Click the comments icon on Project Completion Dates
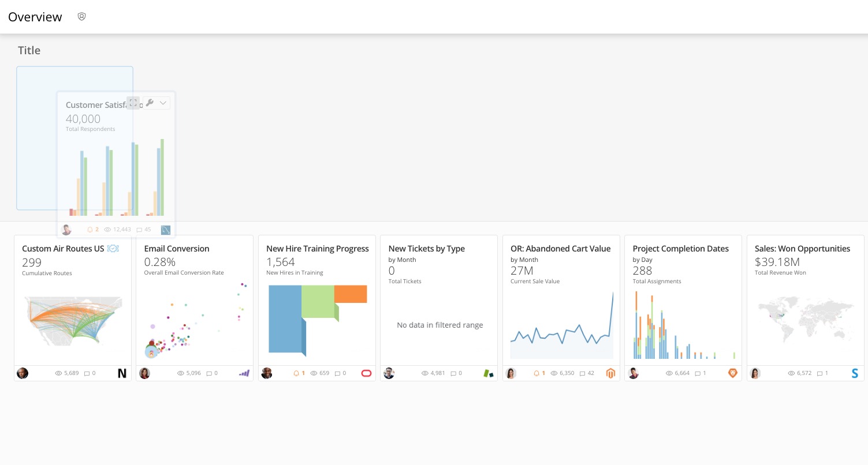868x465 pixels. 698,373
